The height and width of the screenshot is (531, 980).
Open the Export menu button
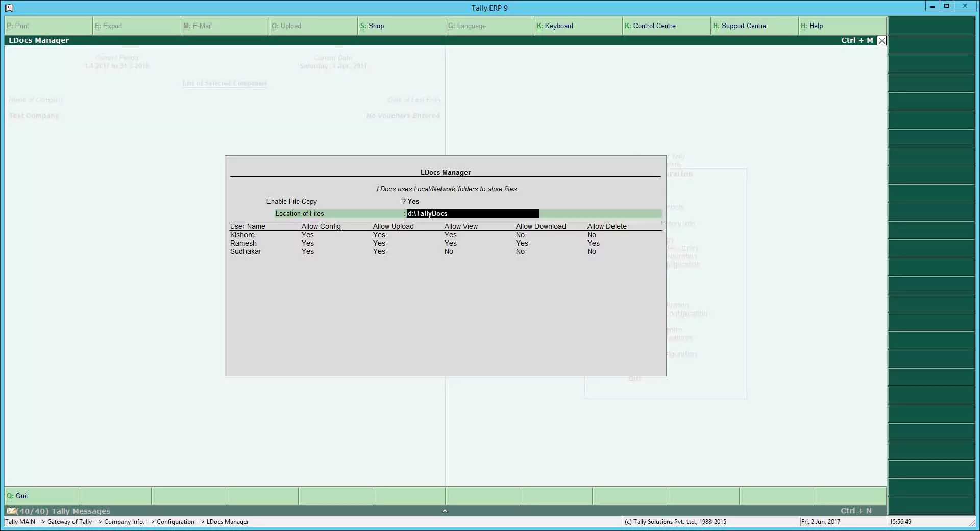(x=137, y=26)
